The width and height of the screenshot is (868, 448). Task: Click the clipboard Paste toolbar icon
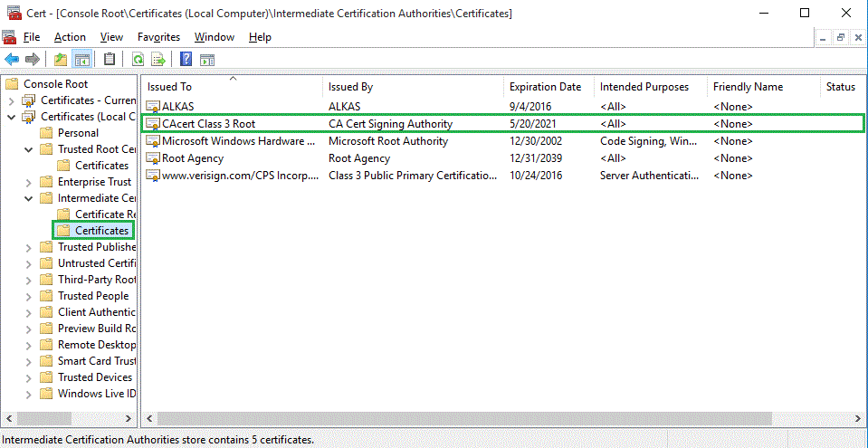(x=110, y=60)
